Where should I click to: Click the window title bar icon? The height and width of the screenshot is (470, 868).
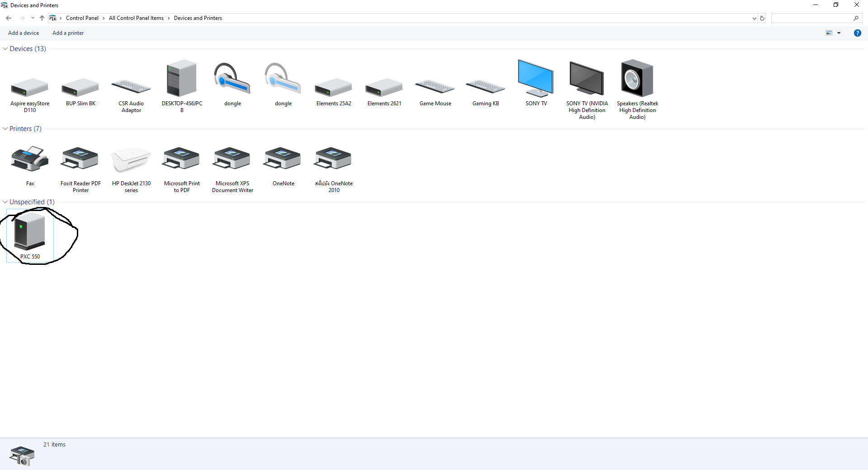[5, 5]
